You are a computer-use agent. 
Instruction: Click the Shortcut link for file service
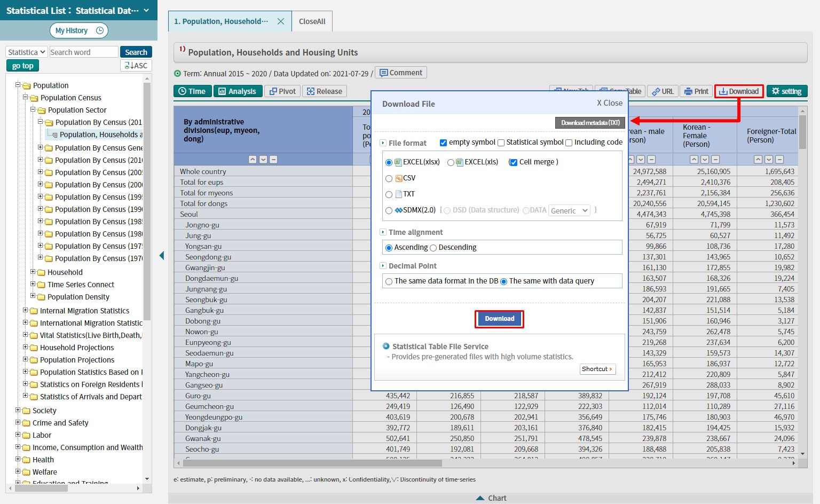pyautogui.click(x=597, y=369)
